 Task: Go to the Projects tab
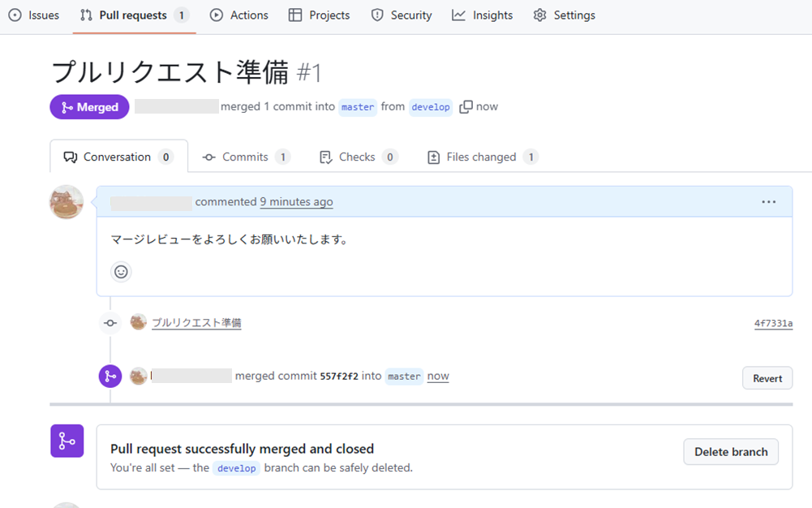pyautogui.click(x=320, y=15)
